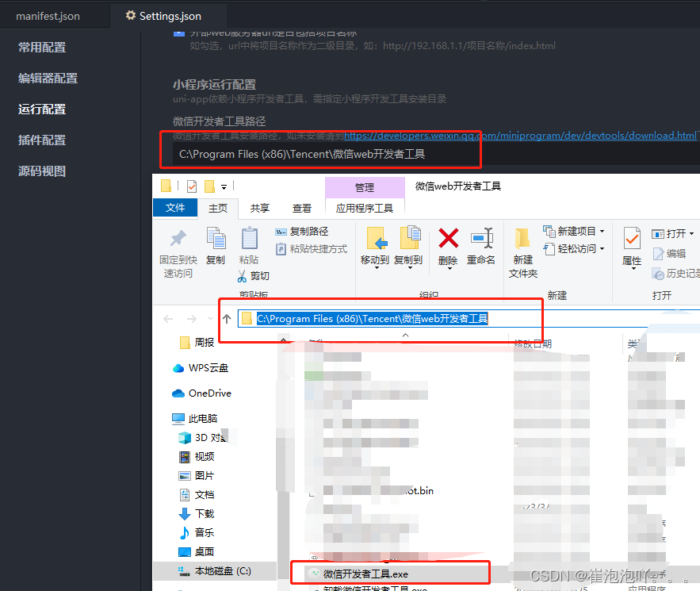The height and width of the screenshot is (591, 700).
Task: Open 下载 (Downloads) folder in tree
Action: coord(197,514)
